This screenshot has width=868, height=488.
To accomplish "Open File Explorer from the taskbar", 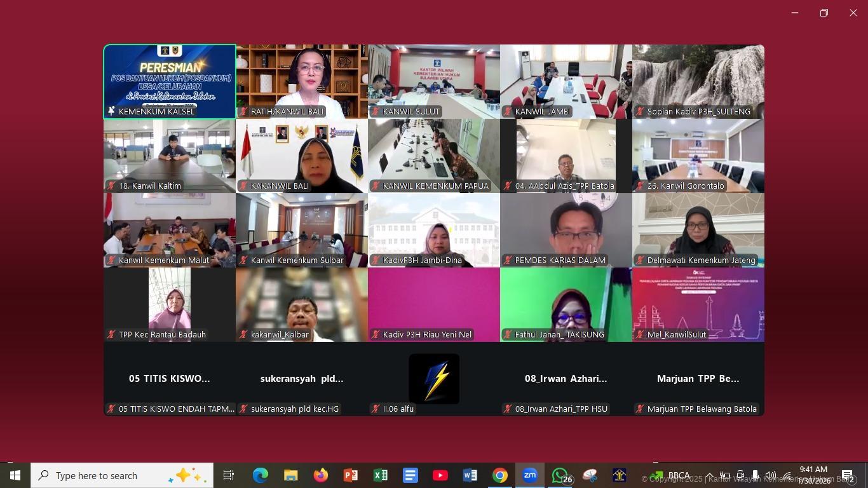I will point(290,475).
